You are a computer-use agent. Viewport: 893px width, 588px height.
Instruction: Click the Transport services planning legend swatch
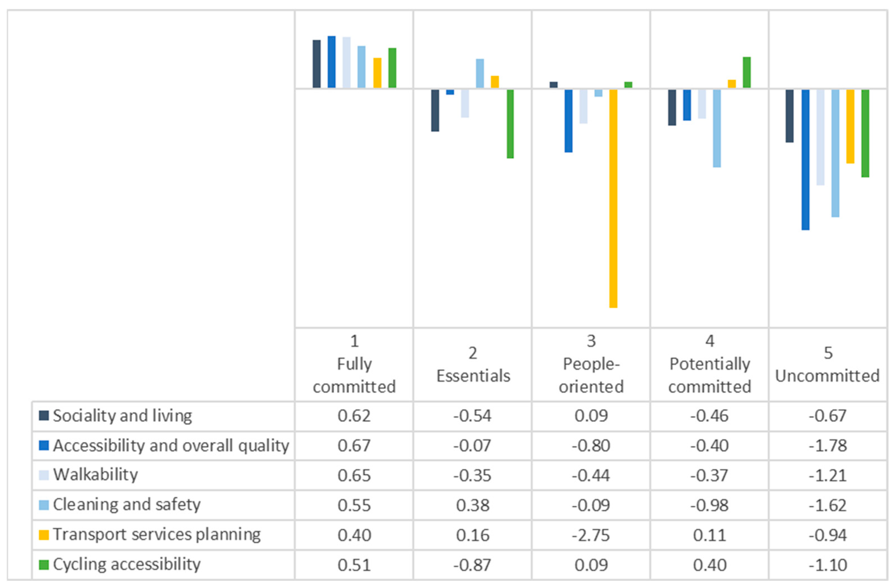44,535
